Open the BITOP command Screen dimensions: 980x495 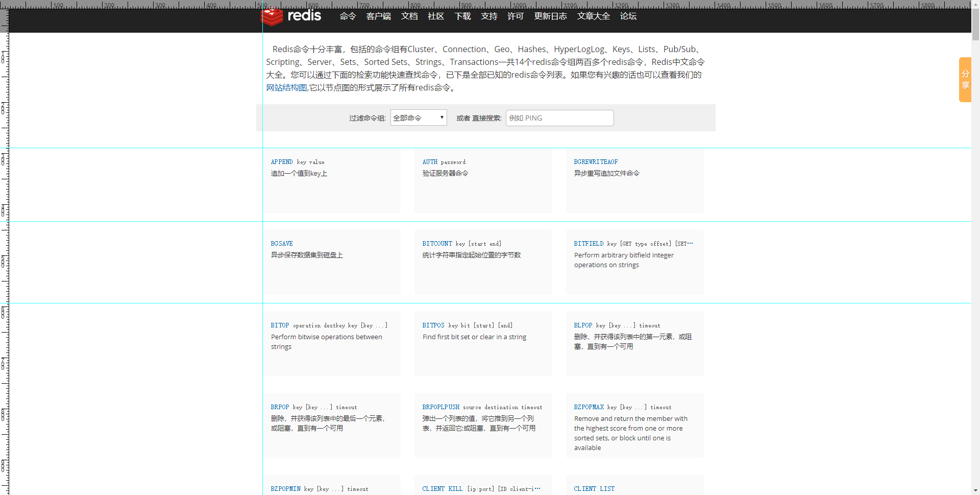(x=329, y=325)
